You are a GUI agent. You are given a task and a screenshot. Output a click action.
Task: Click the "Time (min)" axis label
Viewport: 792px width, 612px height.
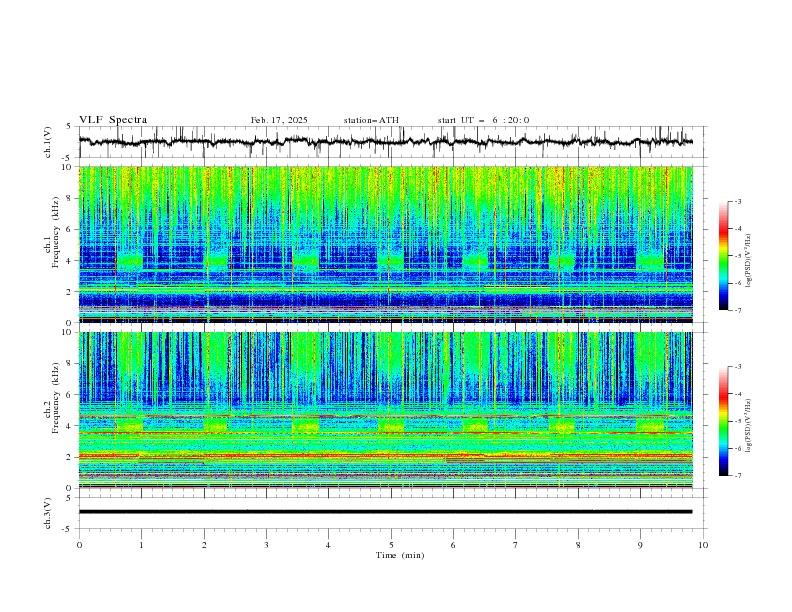click(x=400, y=555)
